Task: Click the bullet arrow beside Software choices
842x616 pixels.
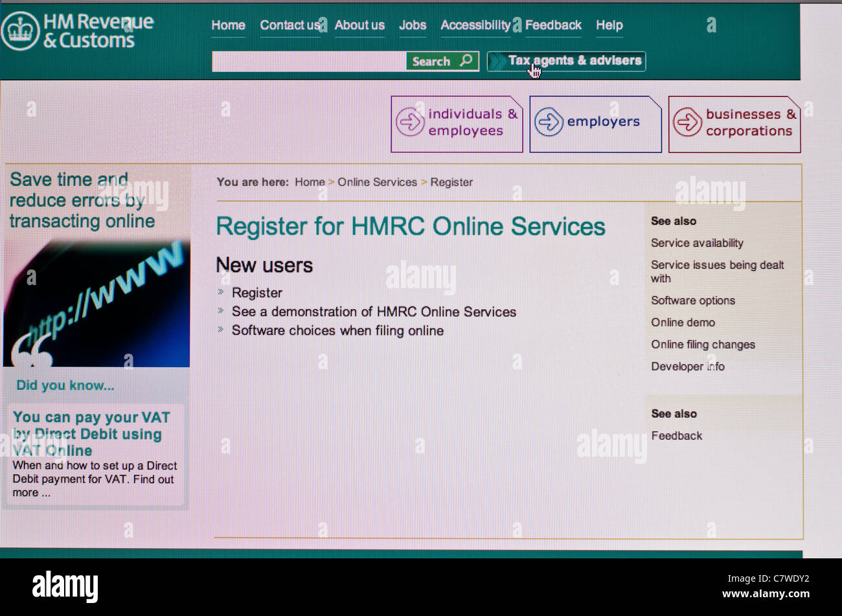Action: [221, 330]
